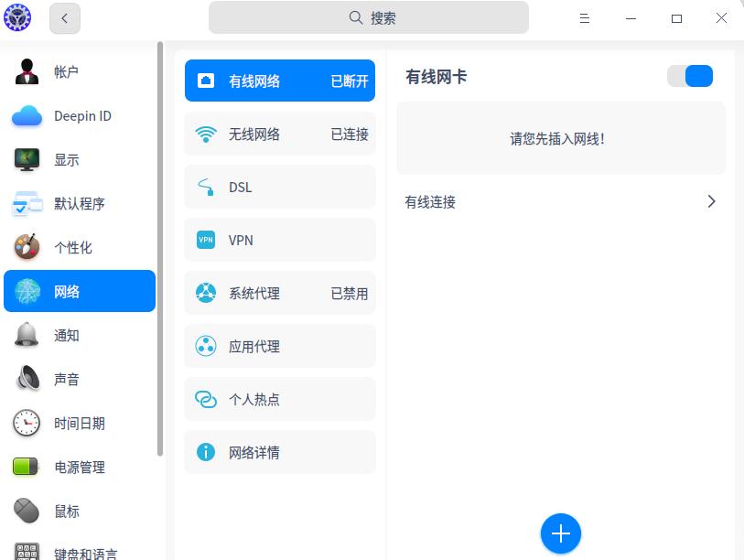The height and width of the screenshot is (560, 744).
Task: Open 网络详情 network details label
Action: click(x=254, y=452)
